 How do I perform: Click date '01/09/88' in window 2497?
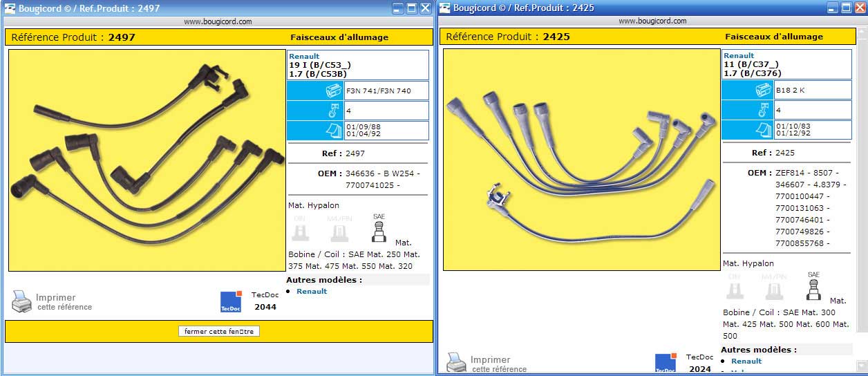click(x=362, y=126)
